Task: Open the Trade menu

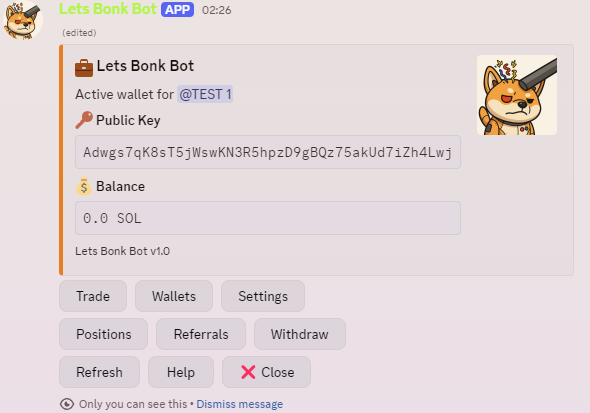Action: pyautogui.click(x=93, y=296)
